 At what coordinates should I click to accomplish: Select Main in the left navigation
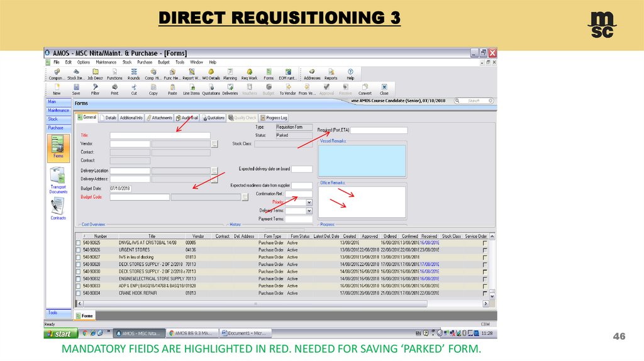(58, 102)
